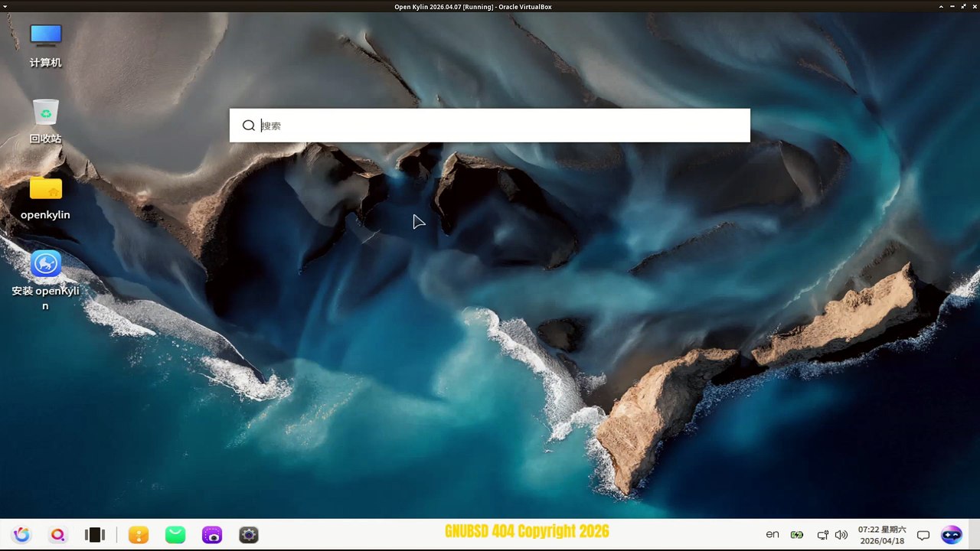Screen dimensions: 980x551
Task: Open the settings gear in taskbar
Action: click(x=249, y=535)
